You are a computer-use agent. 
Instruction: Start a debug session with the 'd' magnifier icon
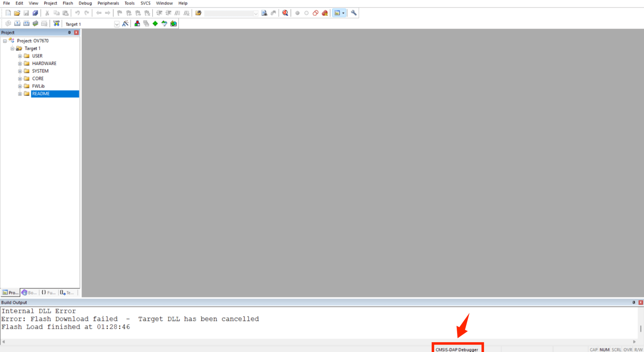point(285,13)
